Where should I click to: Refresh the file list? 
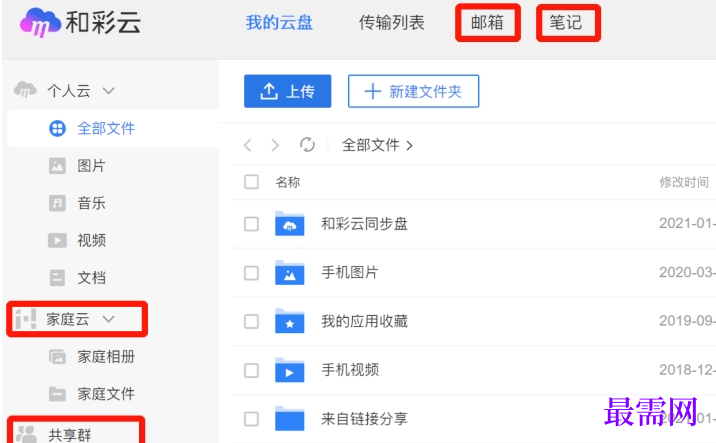[307, 145]
